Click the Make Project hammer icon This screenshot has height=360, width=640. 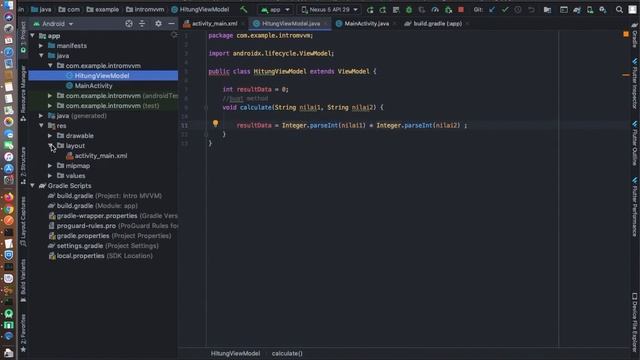pyautogui.click(x=244, y=9)
